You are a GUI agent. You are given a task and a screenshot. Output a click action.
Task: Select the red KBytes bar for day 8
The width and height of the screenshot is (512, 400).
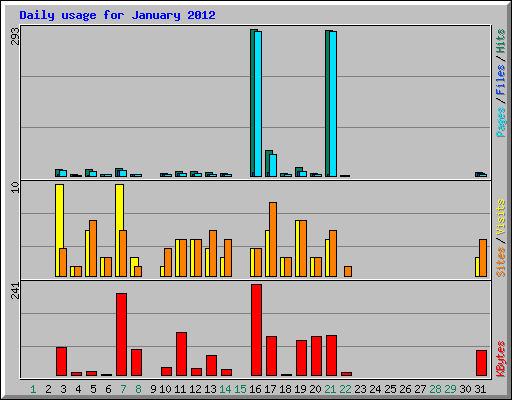pos(136,362)
